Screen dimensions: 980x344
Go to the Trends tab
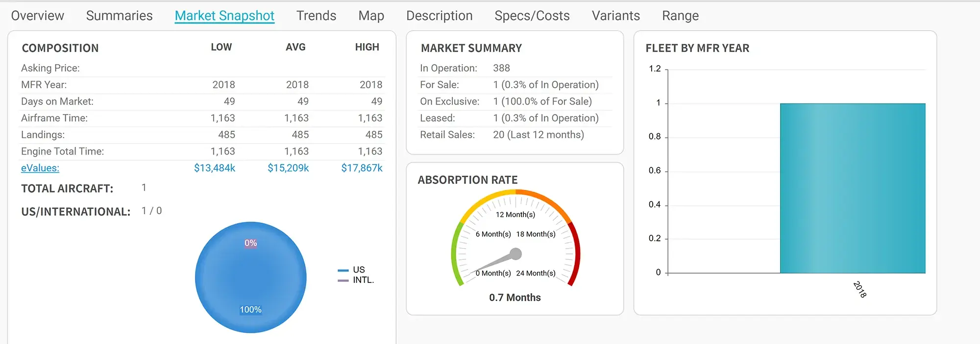316,16
